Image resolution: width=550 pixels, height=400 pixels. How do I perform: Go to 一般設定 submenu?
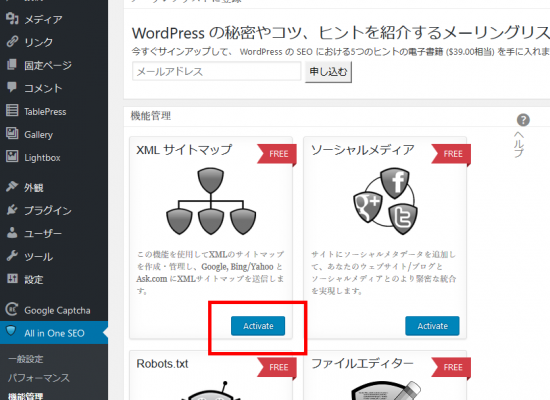coord(25,359)
